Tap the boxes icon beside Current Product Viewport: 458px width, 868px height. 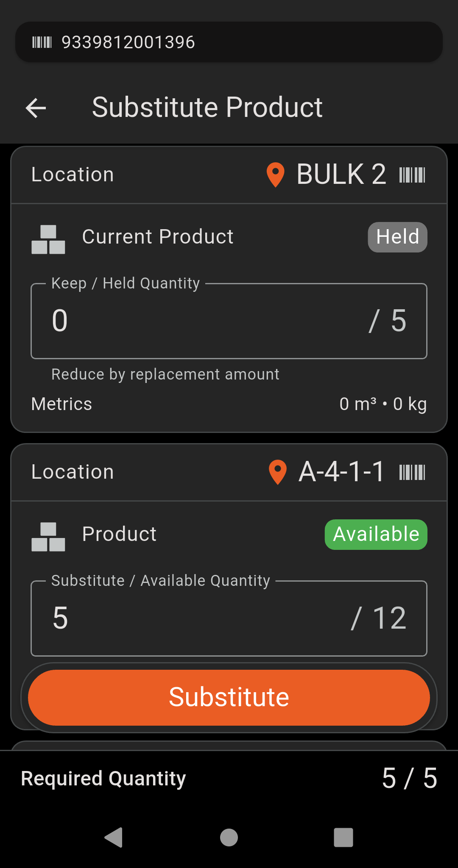(48, 239)
